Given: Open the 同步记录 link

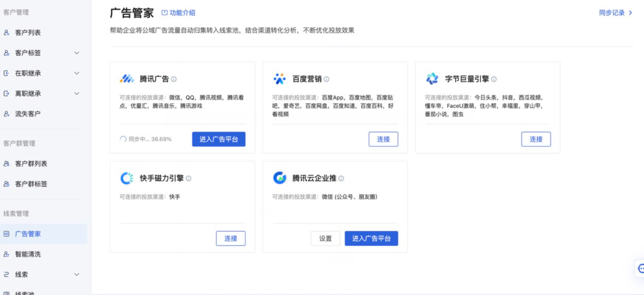Looking at the screenshot, I should (x=616, y=13).
